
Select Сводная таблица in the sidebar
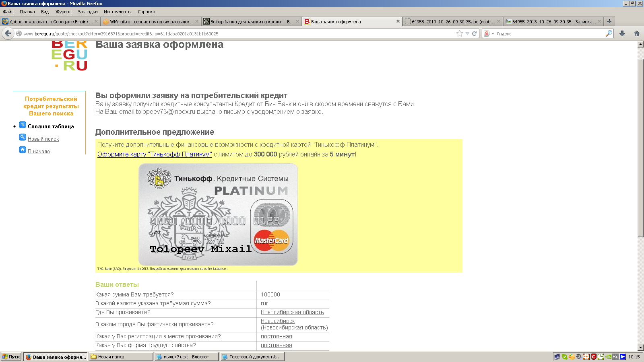click(51, 126)
